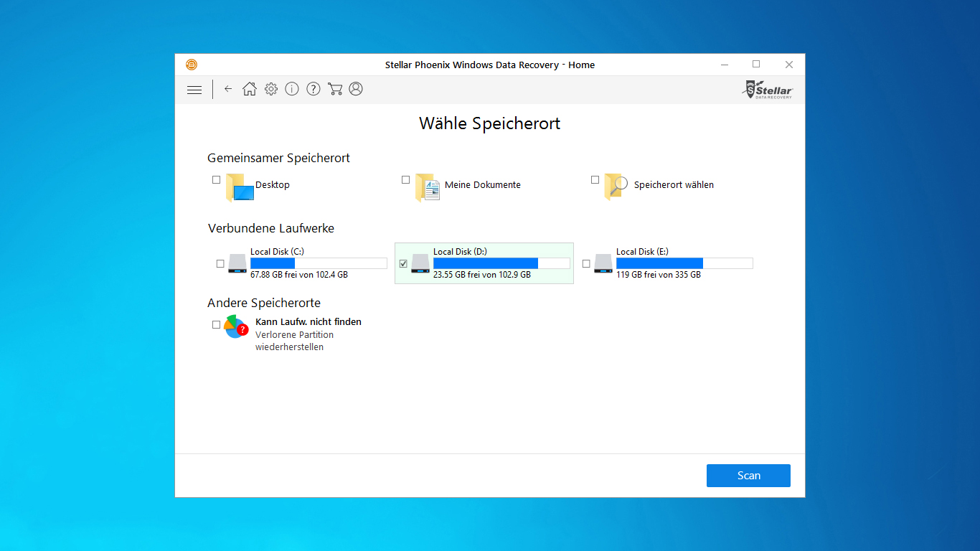
Task: Check the Meine Dokumente checkbox
Action: tap(405, 180)
